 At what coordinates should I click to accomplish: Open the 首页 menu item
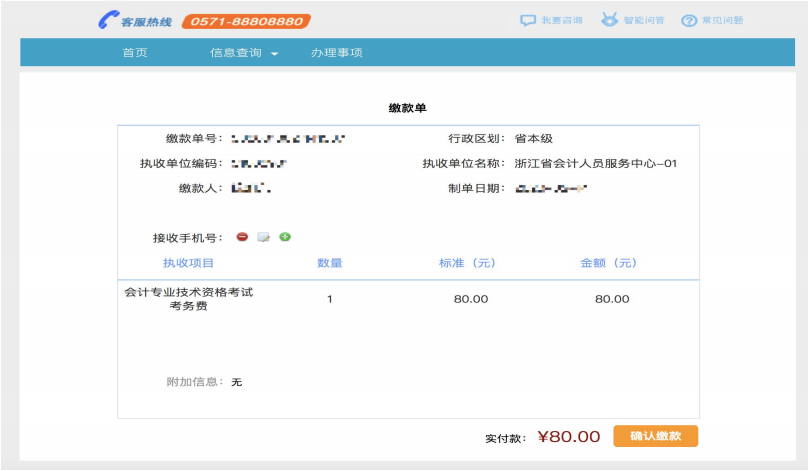click(x=134, y=53)
